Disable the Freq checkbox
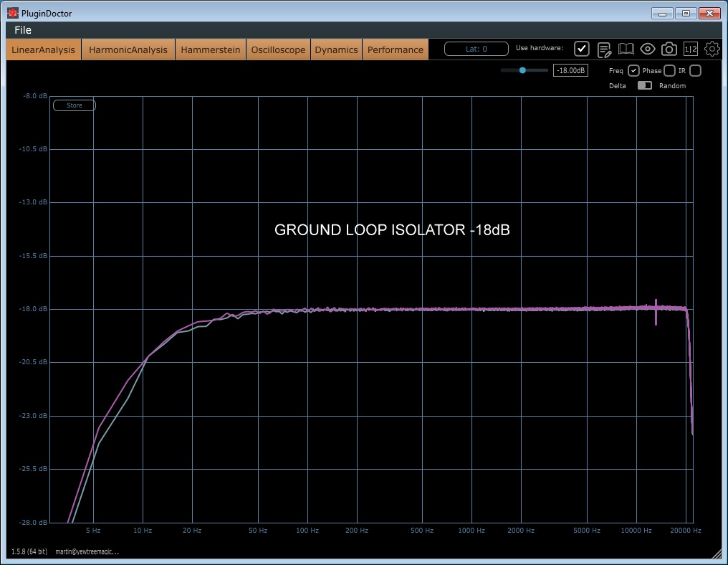The width and height of the screenshot is (728, 565). pos(633,70)
